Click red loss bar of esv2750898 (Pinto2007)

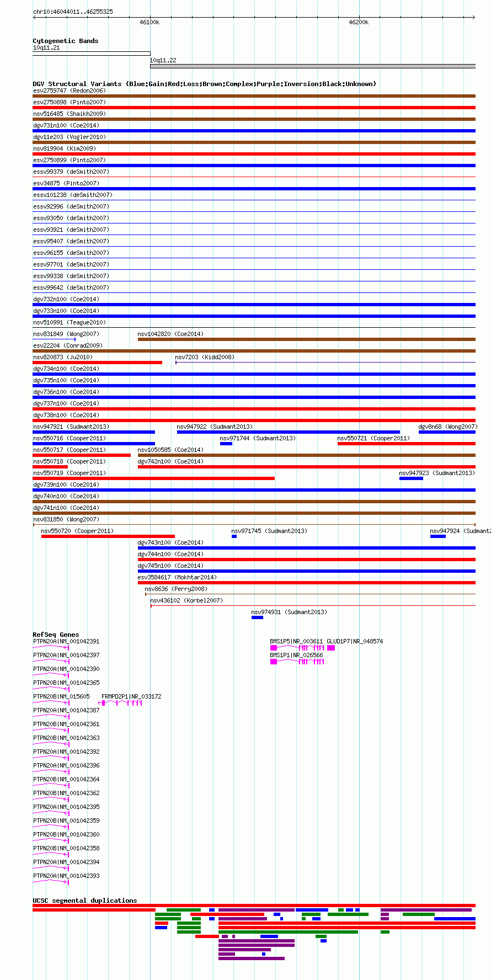click(254, 108)
